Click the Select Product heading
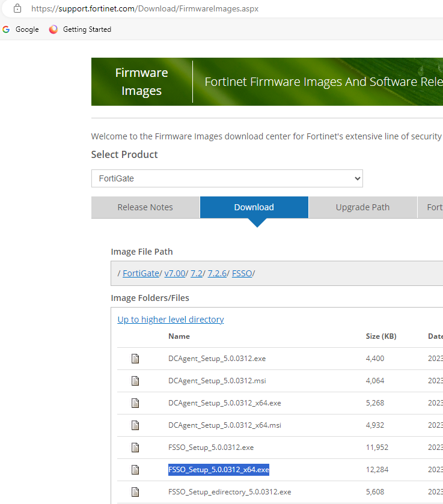 pos(124,154)
